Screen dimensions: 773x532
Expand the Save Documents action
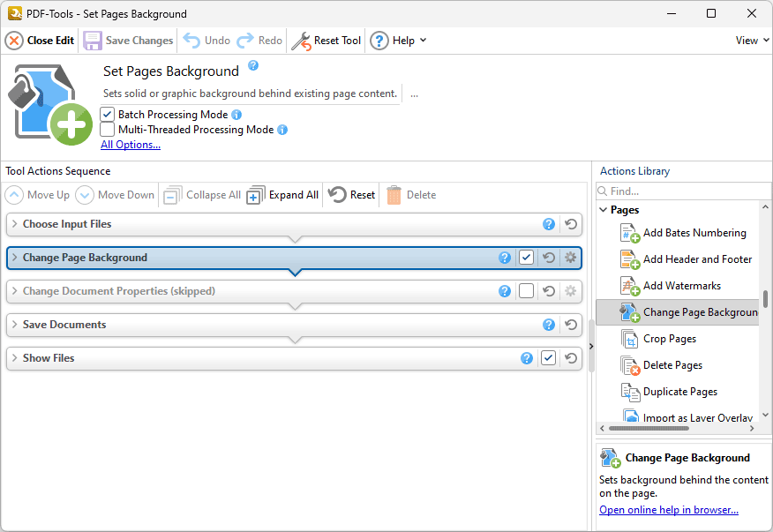coord(15,325)
